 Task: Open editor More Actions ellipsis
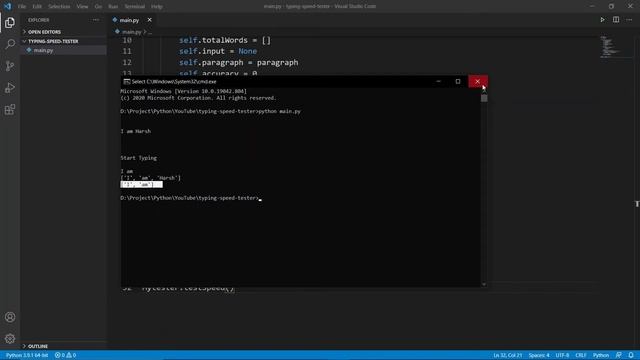pyautogui.click(x=629, y=20)
